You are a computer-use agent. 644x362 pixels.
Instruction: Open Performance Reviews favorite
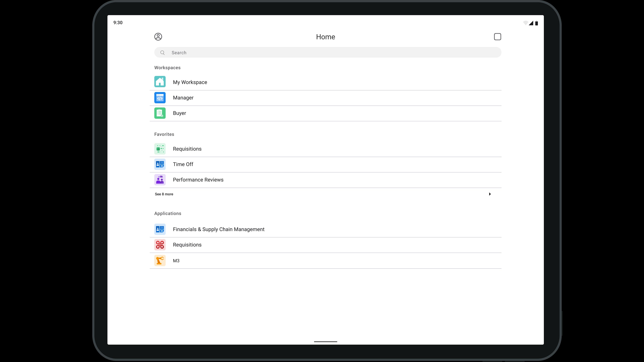click(x=326, y=180)
